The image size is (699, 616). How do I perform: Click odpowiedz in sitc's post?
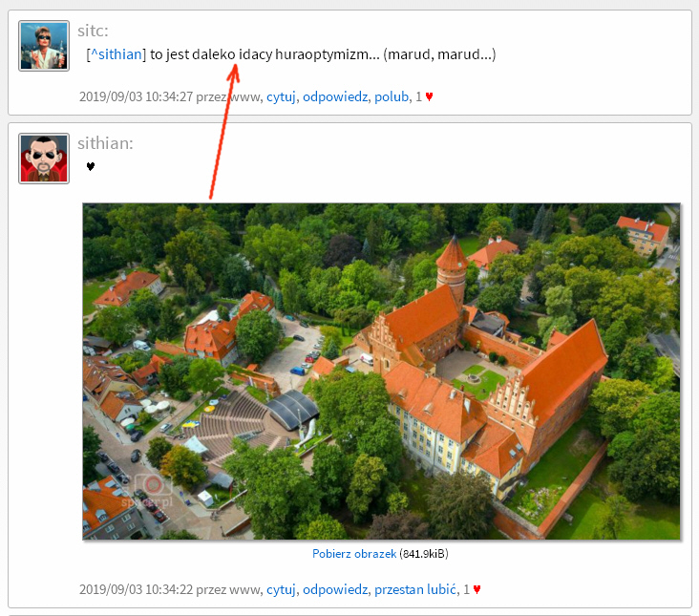(x=335, y=96)
